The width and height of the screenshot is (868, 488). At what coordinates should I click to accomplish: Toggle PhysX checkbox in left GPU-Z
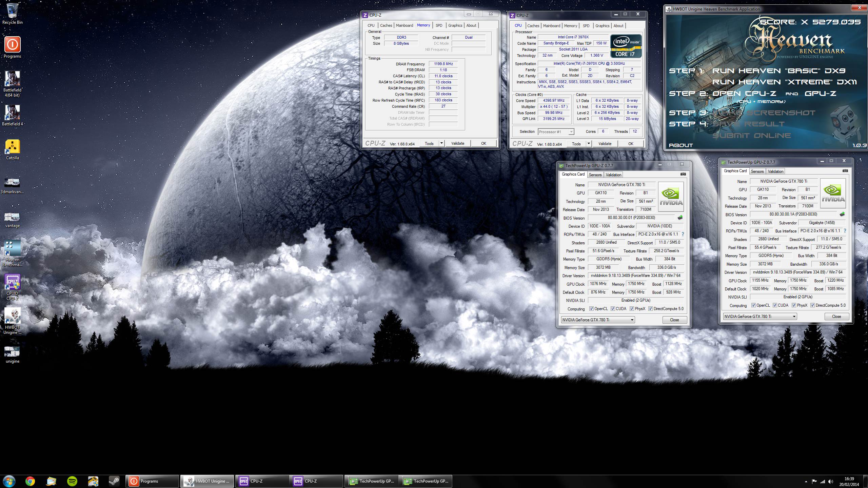point(632,309)
